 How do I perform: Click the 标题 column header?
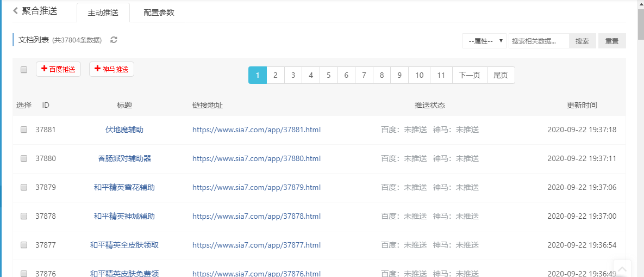point(124,105)
